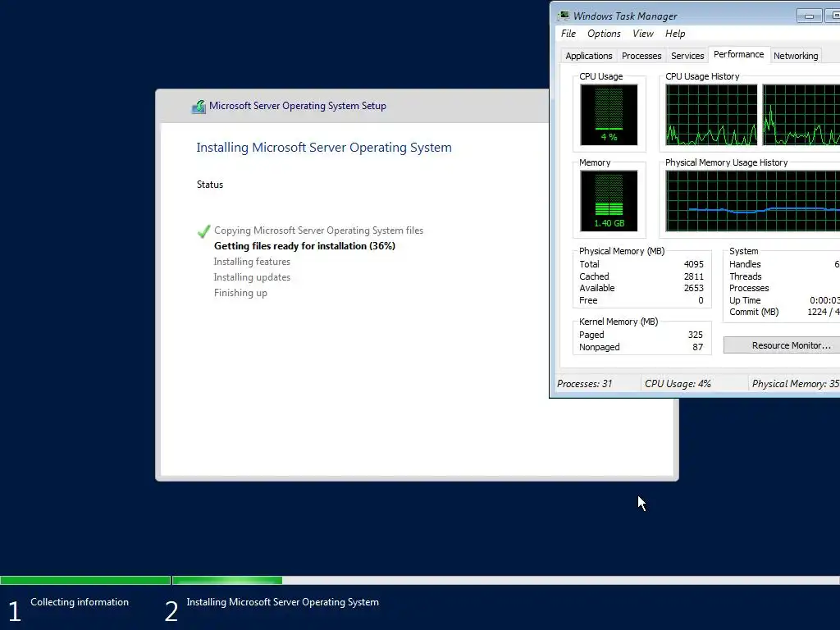Click the CPU Usage 4% gauge
This screenshot has width=840, height=630.
tap(609, 115)
